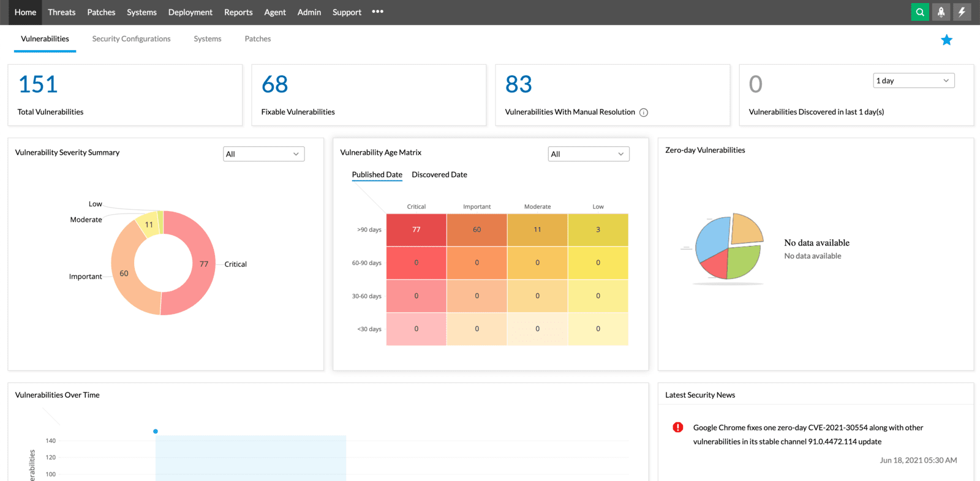This screenshot has height=481, width=980.
Task: Click the green search icon
Action: tap(920, 12)
